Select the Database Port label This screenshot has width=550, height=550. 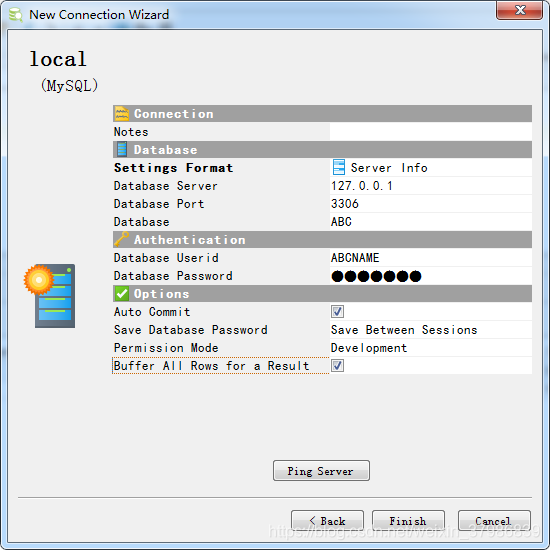159,203
